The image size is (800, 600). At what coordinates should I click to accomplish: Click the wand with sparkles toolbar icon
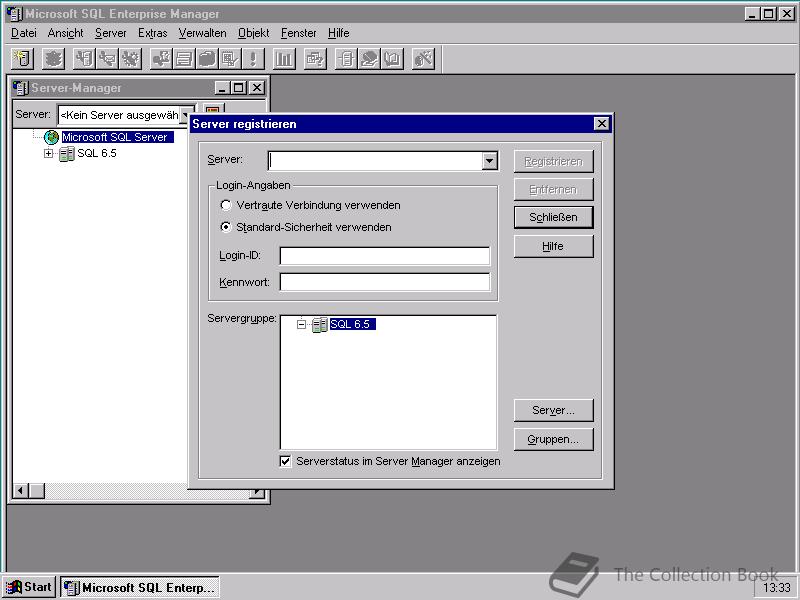coord(423,59)
